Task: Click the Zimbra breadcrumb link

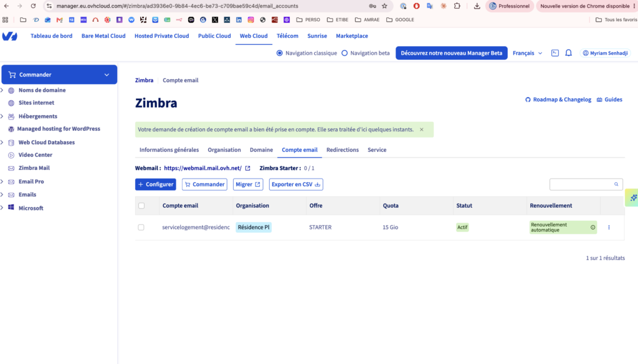Action: point(144,80)
